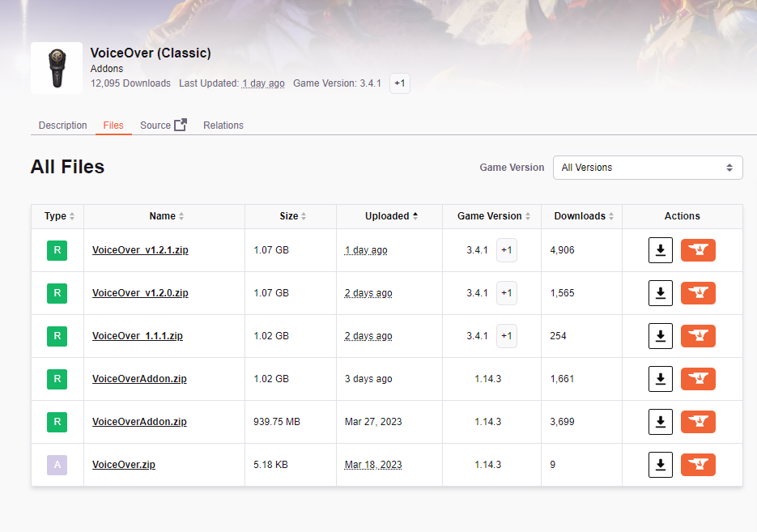The image size is (757, 532).
Task: Open the VoiceOverAddon.zip link uploaded 3 days ago
Action: coord(139,379)
